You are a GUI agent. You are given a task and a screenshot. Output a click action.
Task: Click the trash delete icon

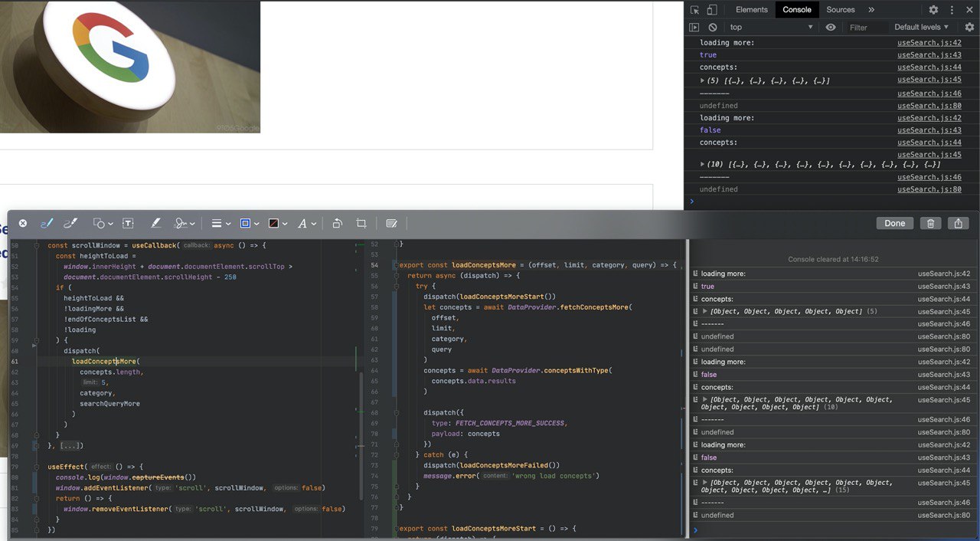(x=930, y=223)
